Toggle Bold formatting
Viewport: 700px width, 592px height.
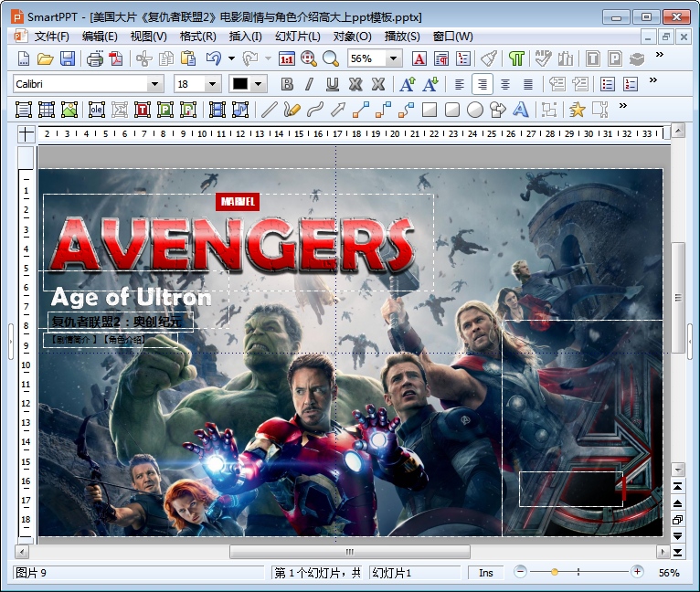coord(287,84)
